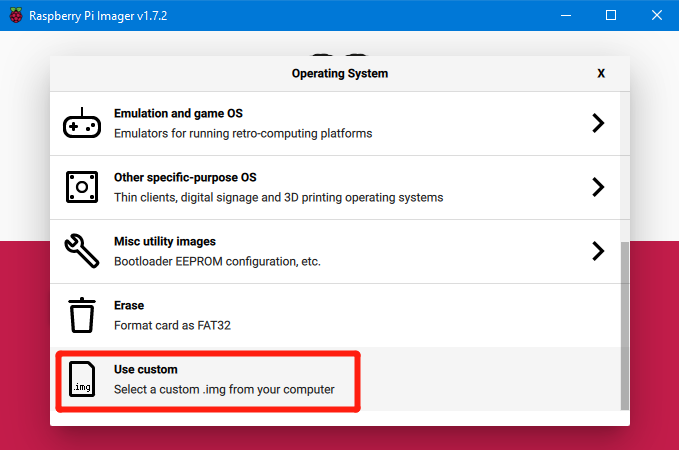Select the wrench icon for Misc utilities
Viewport: 679px width, 450px height.
(x=82, y=251)
